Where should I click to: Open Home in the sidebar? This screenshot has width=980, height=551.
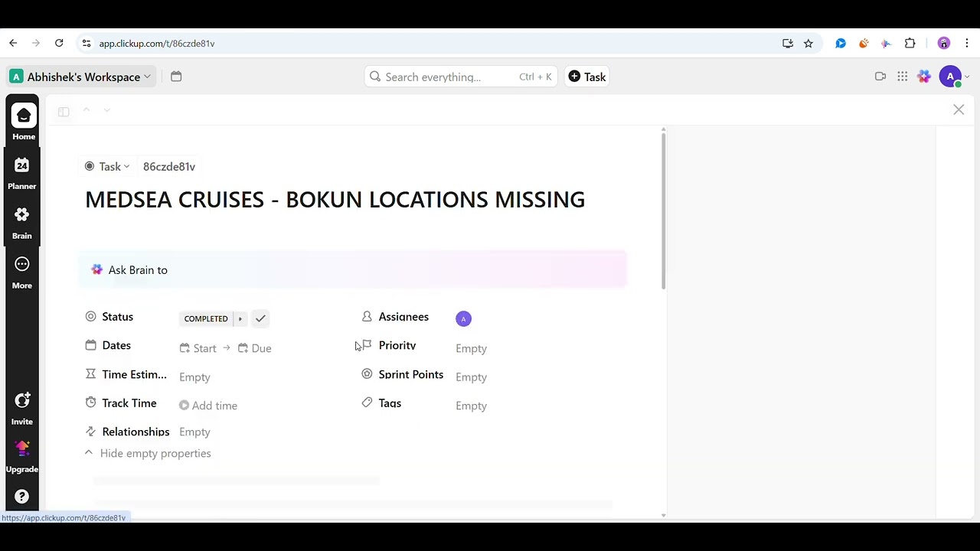pyautogui.click(x=23, y=121)
